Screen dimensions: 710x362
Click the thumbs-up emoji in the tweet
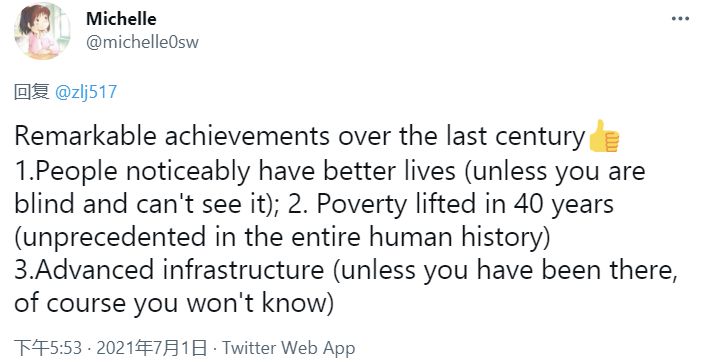pyautogui.click(x=603, y=136)
